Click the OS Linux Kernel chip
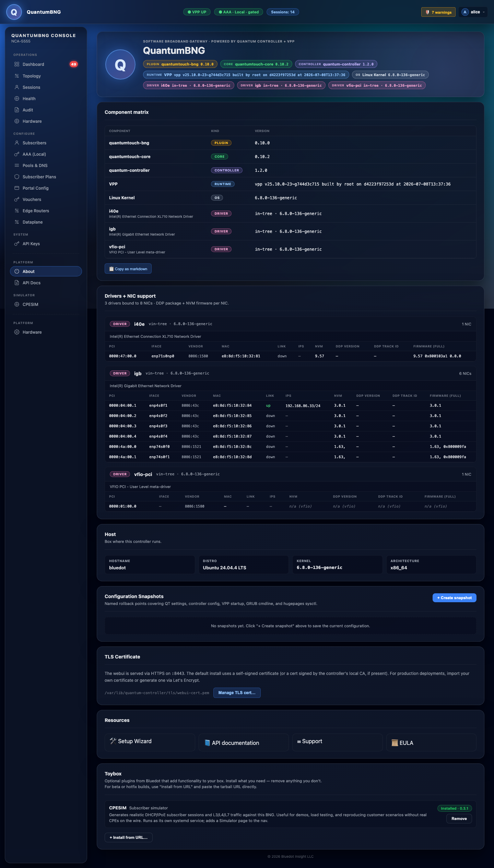The height and width of the screenshot is (868, 494). (390, 75)
